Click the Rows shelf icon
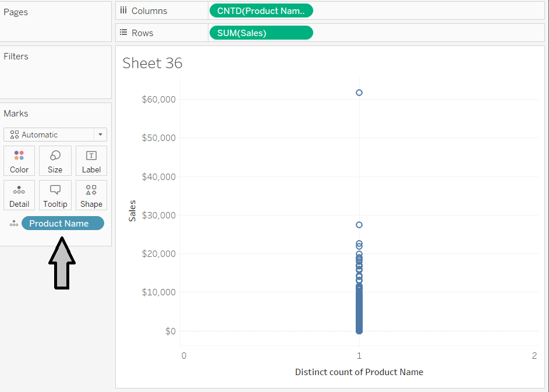Image resolution: width=549 pixels, height=392 pixels. coord(123,33)
